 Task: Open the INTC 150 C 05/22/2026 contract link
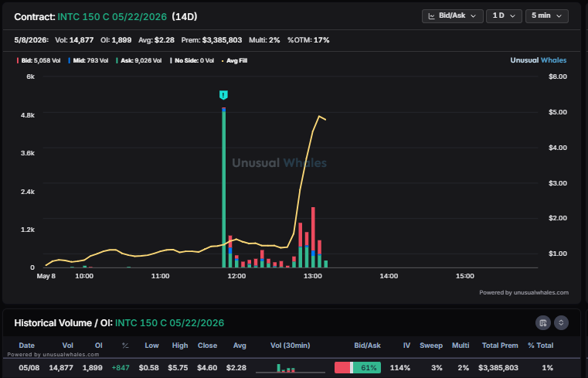coord(112,17)
